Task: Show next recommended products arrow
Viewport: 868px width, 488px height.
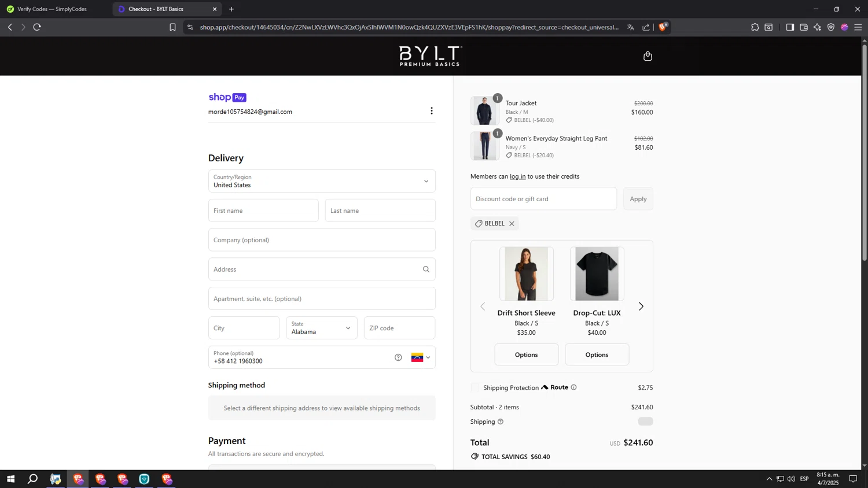Action: [x=641, y=306]
